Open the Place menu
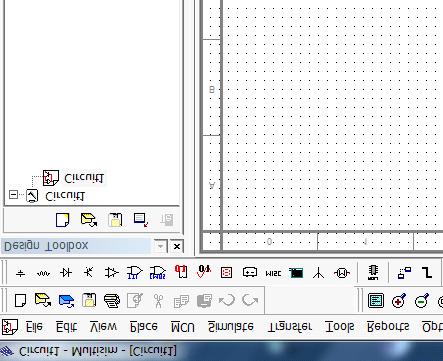This screenshot has height=361, width=443. point(144,327)
